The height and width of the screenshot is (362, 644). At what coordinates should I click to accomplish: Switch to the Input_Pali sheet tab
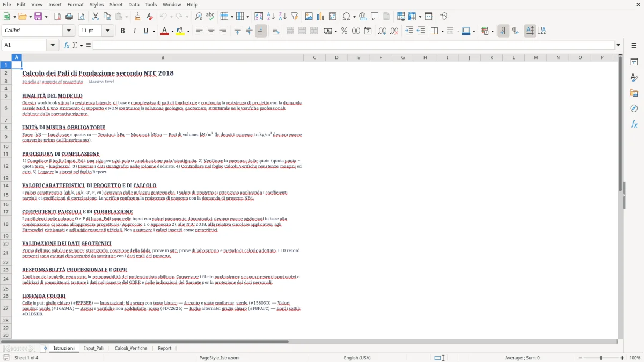click(94, 348)
